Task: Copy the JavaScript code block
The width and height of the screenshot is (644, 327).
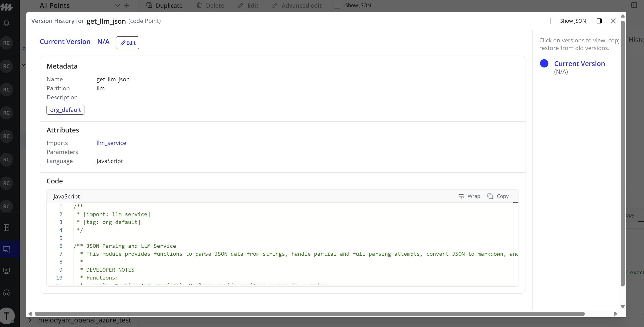Action: tap(498, 196)
